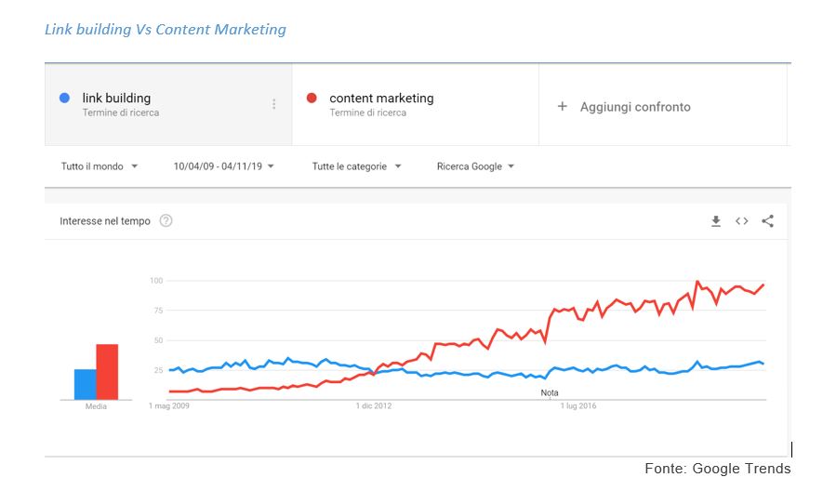Select the link building search term card
823x504 pixels.
point(168,104)
